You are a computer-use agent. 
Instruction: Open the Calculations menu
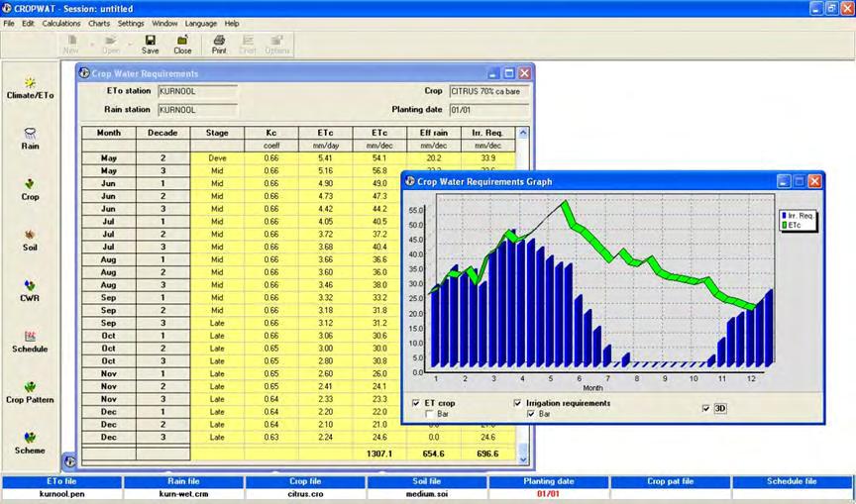pos(61,24)
